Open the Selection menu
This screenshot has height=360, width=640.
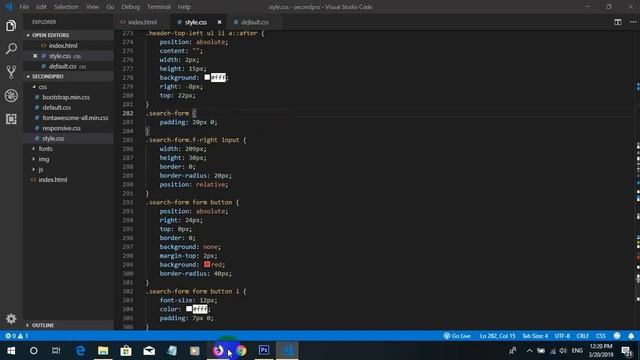[x=66, y=7]
